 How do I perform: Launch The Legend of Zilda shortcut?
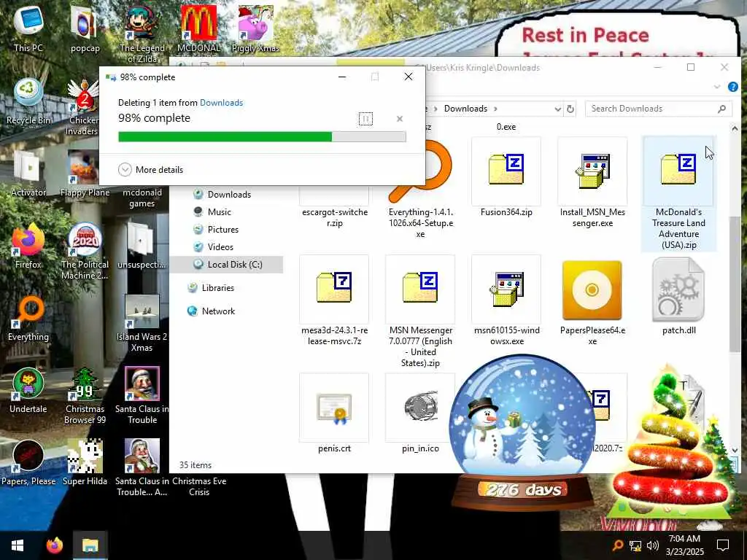pos(142,34)
